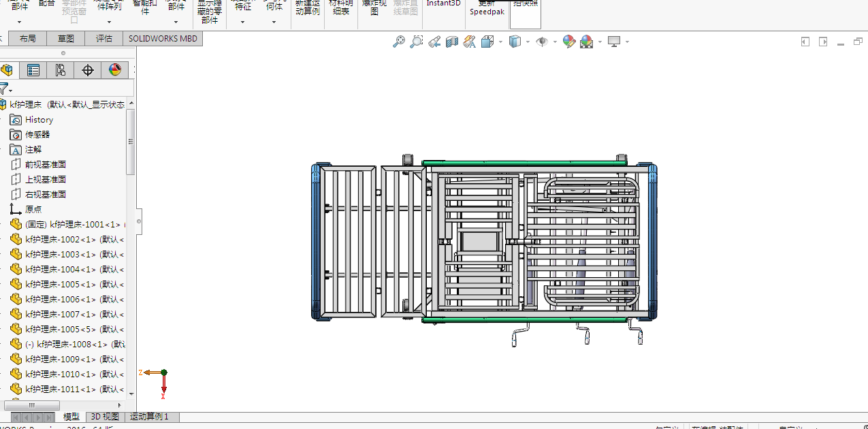The height and width of the screenshot is (429, 868).
Task: Open the FeatureManager design tree tab
Action: click(x=7, y=70)
